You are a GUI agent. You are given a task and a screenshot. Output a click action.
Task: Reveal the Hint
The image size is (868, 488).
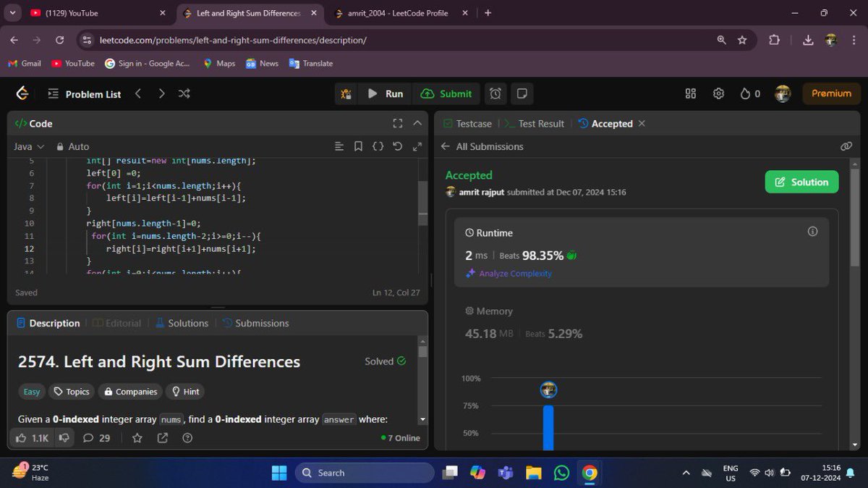point(185,392)
